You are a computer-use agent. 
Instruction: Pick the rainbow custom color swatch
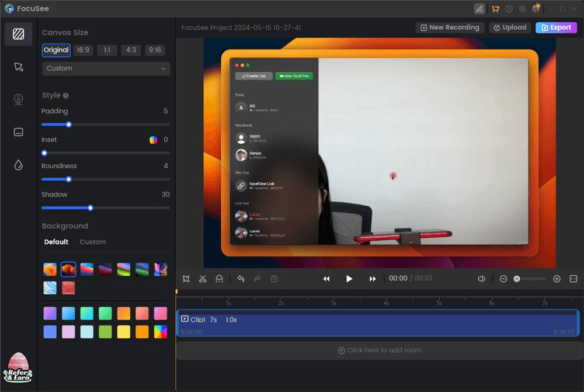click(161, 332)
